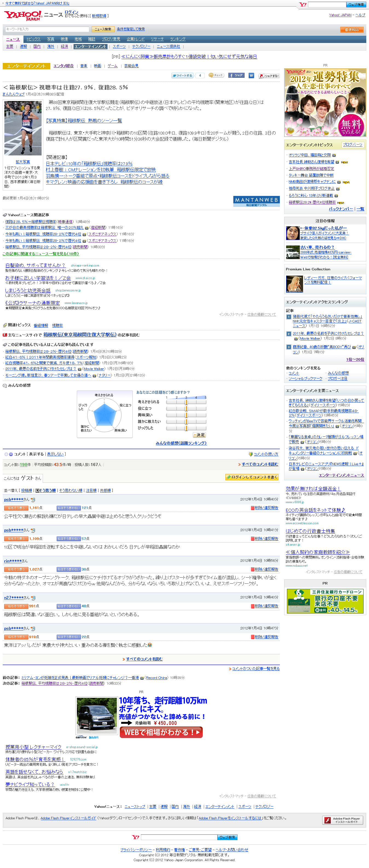Open the バックナンバー link in topics box
369x868 pixels.
point(341,209)
